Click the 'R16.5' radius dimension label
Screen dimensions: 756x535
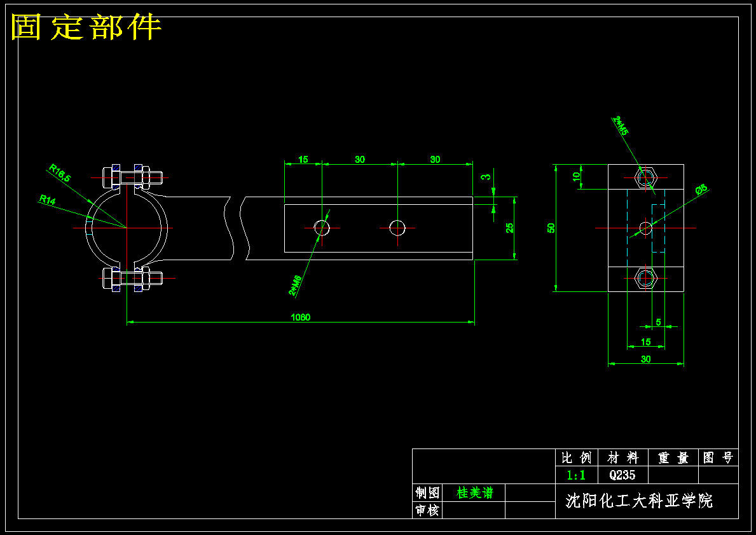(x=60, y=173)
